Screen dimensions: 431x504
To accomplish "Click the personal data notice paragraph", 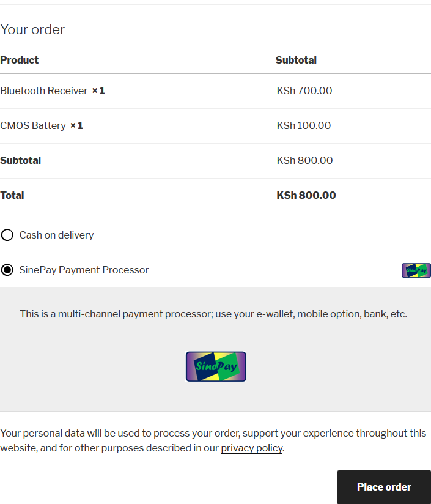I will (213, 440).
